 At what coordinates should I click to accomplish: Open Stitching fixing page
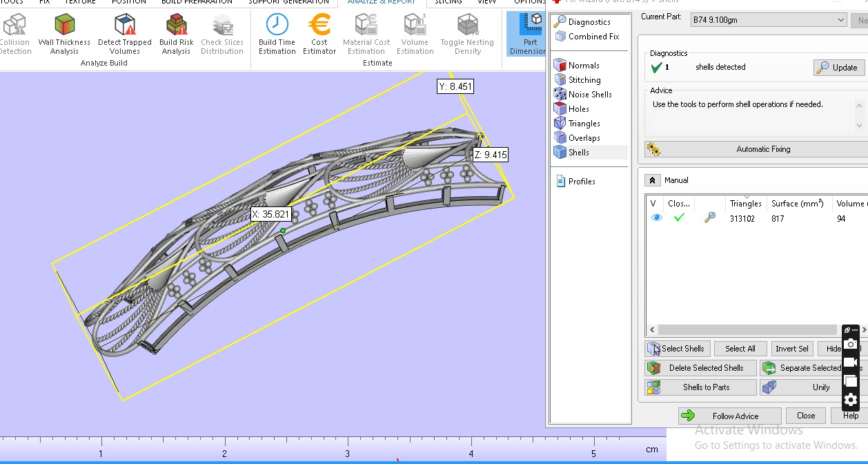(578, 80)
